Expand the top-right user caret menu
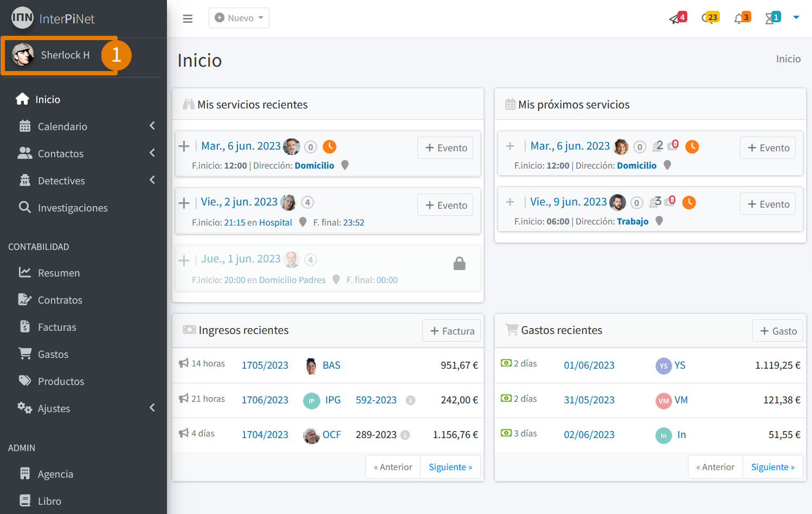The image size is (812, 514). tap(796, 17)
